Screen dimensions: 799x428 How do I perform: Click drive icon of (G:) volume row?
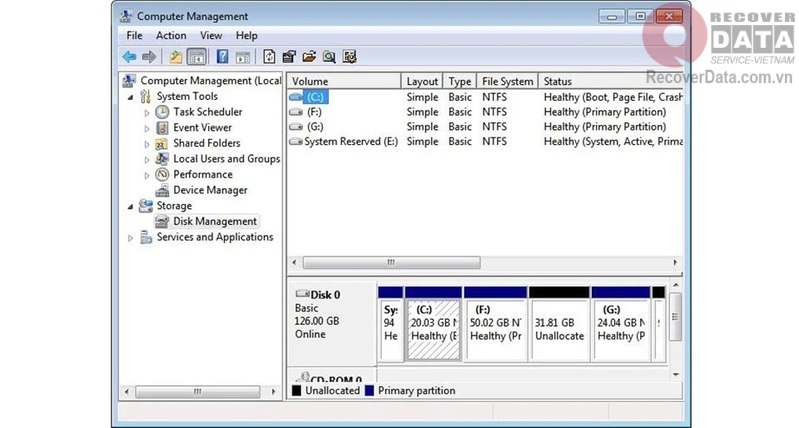point(296,126)
